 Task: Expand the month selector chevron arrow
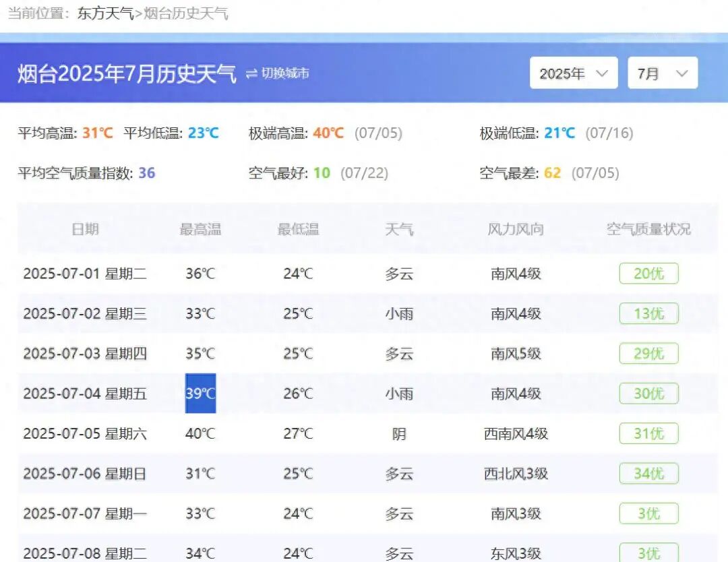682,73
